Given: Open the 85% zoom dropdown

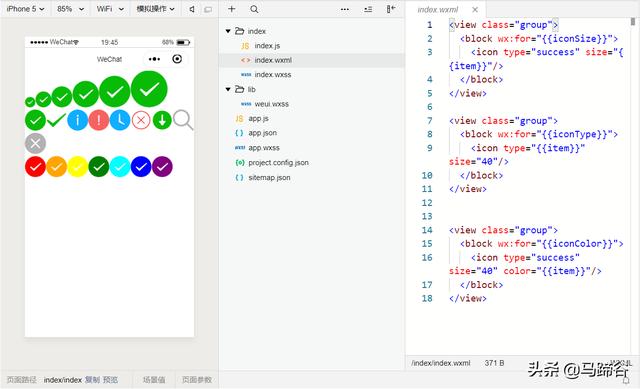Looking at the screenshot, I should pyautogui.click(x=70, y=9).
